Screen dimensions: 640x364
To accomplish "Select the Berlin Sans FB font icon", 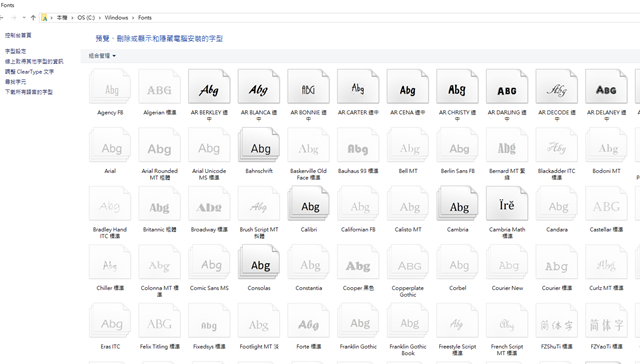I will coord(458,145).
